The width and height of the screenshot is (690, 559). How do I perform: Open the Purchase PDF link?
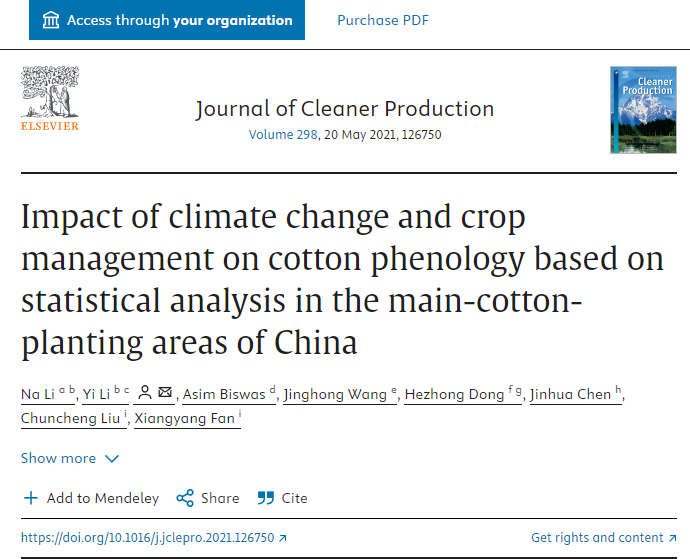(383, 20)
